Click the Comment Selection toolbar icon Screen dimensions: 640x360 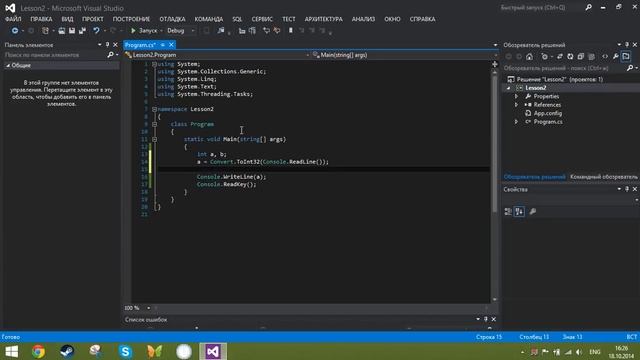[x=266, y=31]
